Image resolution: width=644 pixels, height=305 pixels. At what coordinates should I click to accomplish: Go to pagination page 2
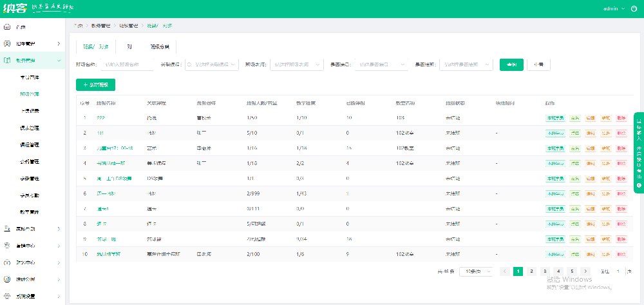point(531,271)
